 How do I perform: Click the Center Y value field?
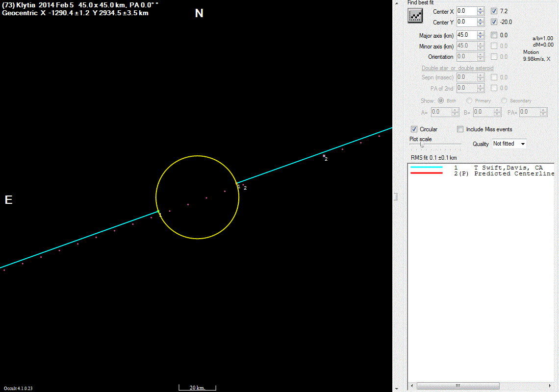[467, 22]
